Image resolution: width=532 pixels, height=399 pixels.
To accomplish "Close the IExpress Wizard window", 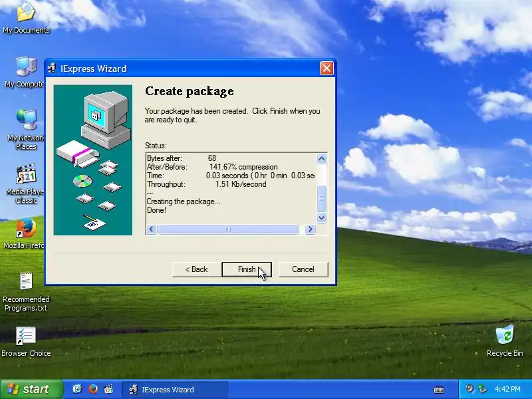I will point(327,68).
